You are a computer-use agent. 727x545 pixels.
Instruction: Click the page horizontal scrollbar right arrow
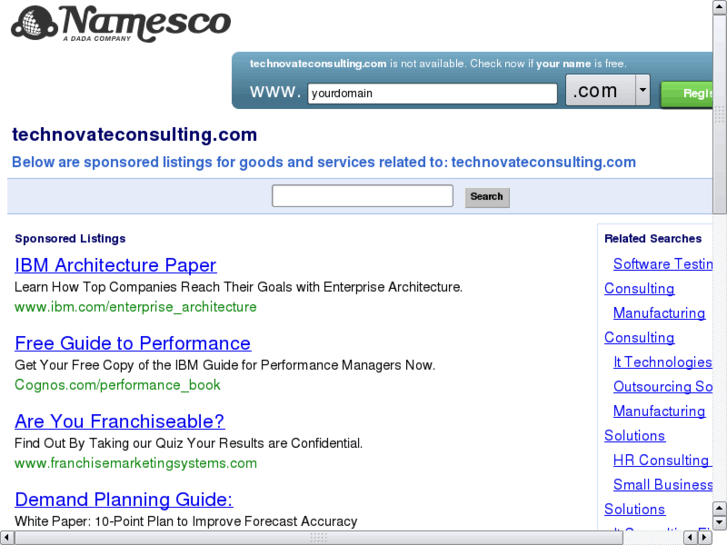tap(704, 538)
